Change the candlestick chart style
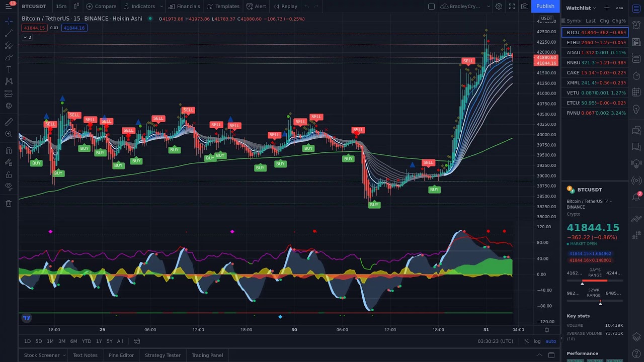644x362 pixels. (x=76, y=6)
